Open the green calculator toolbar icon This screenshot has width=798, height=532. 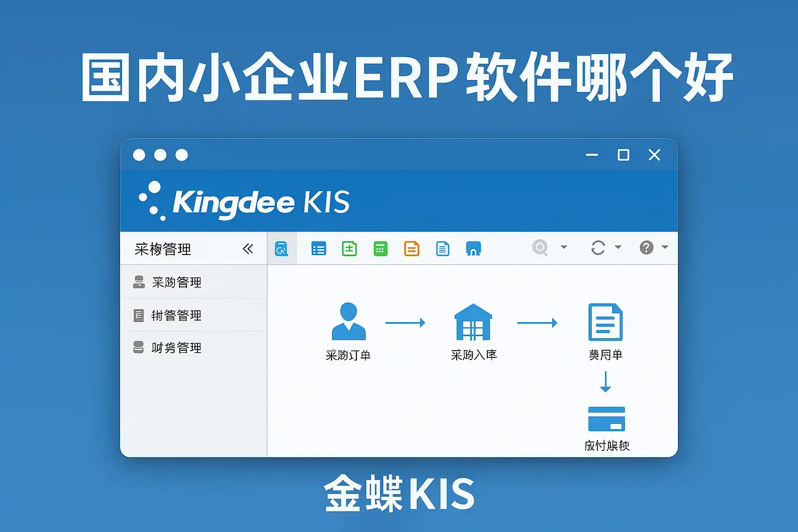380,249
